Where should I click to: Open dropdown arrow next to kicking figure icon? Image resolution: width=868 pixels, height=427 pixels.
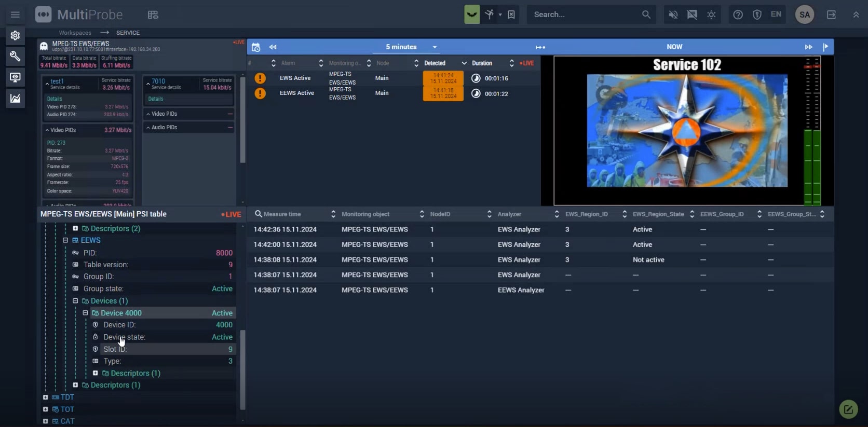(x=500, y=15)
